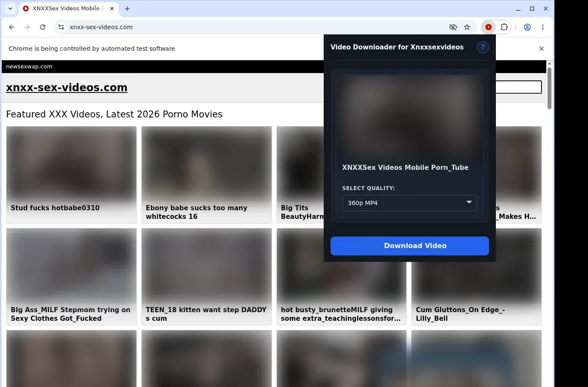View site information icon in address bar
Image resolution: width=588 pixels, height=387 pixels.
coord(60,27)
